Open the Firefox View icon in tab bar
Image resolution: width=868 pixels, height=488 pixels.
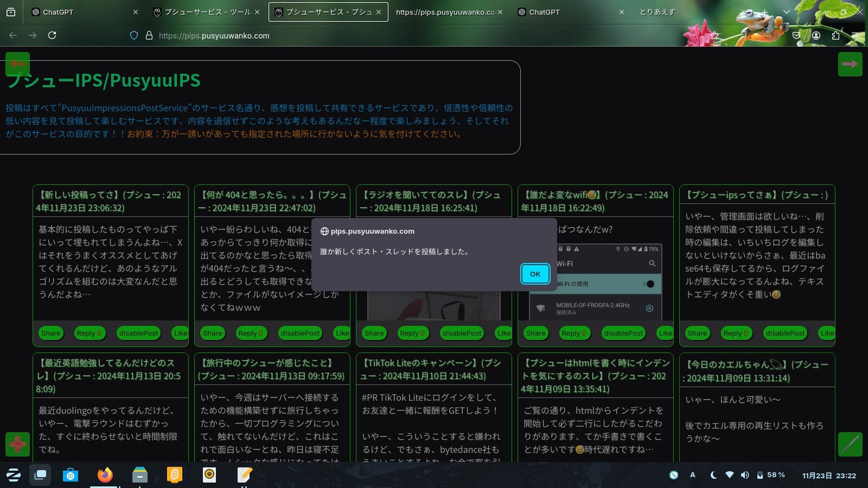pyautogui.click(x=11, y=12)
